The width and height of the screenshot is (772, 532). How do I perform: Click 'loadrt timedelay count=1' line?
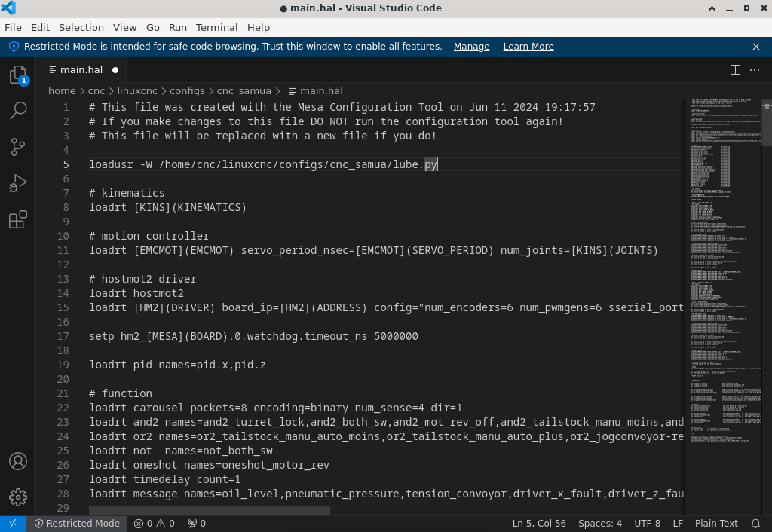(x=165, y=479)
